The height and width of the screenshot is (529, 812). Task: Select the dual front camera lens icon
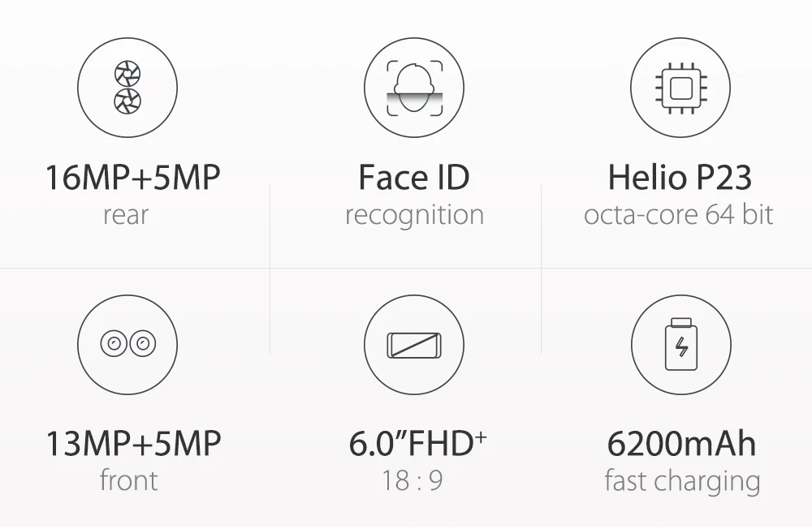[x=127, y=344]
